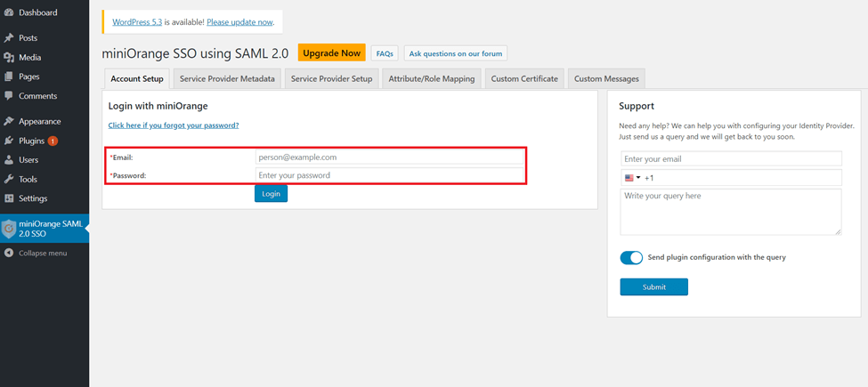Viewport: 868px width, 387px height.
Task: Click the Settings sliders icon
Action: click(8, 198)
